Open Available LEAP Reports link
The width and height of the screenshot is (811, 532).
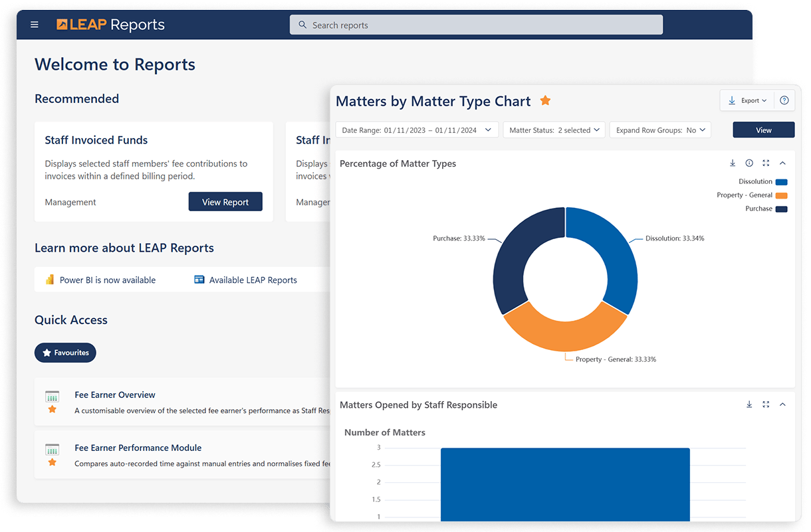coord(253,280)
